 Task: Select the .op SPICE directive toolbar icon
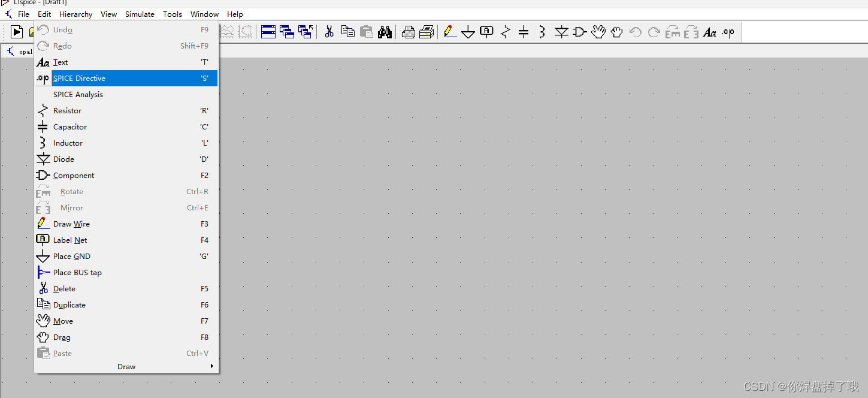tap(728, 32)
